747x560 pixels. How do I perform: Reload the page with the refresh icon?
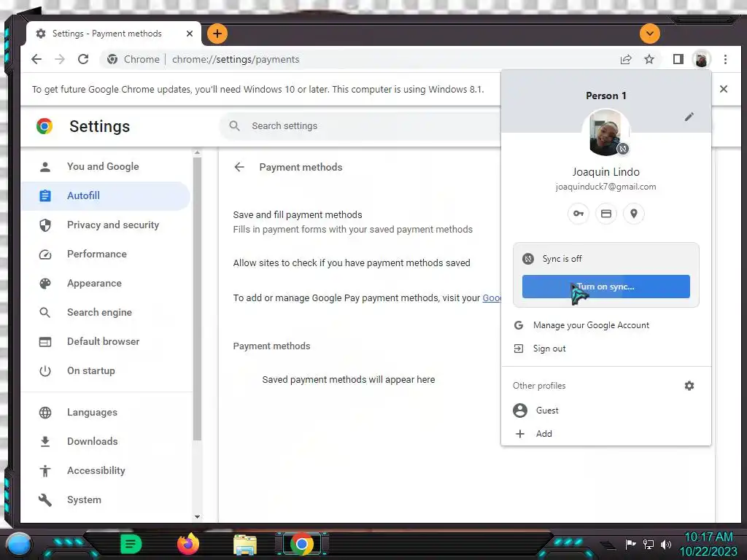pos(83,59)
